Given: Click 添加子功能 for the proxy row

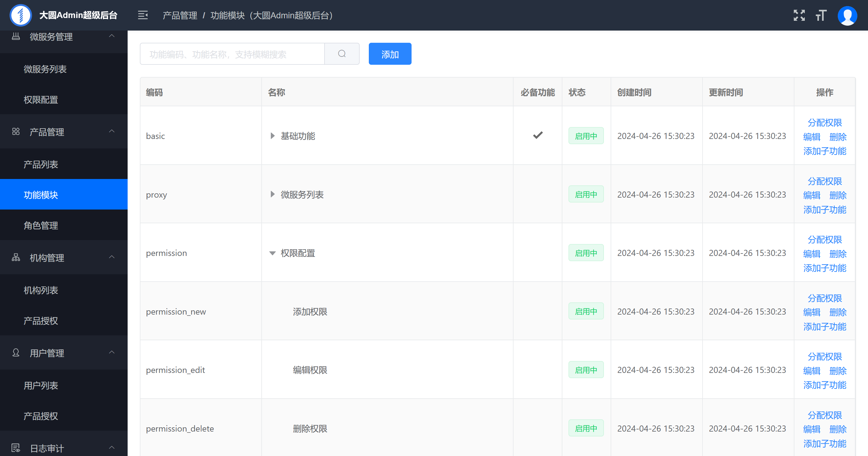Looking at the screenshot, I should [x=825, y=210].
